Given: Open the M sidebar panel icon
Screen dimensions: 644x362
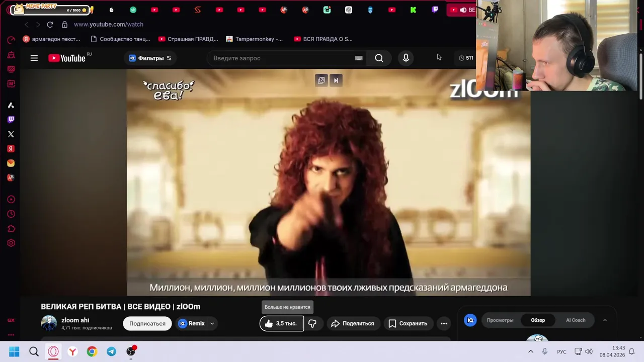Looking at the screenshot, I should [11, 84].
